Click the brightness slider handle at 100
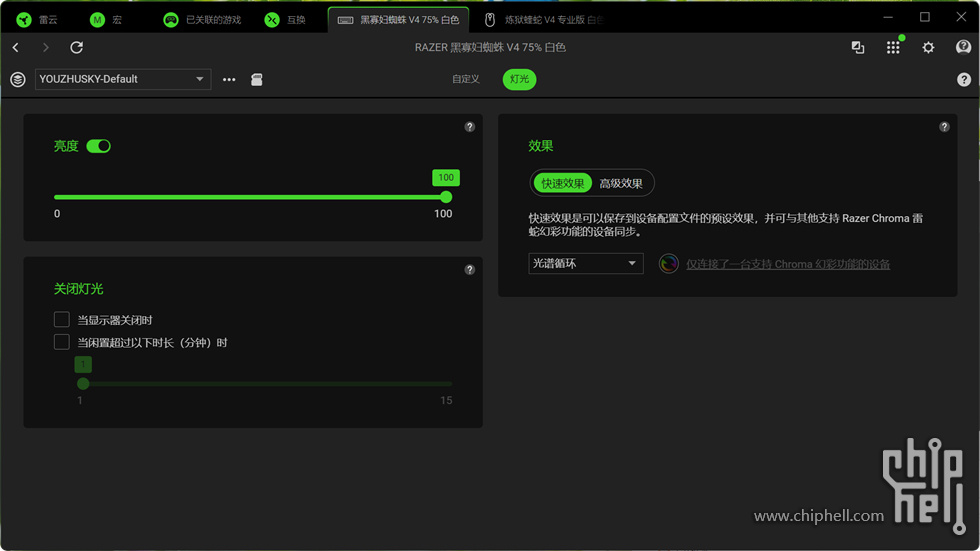The width and height of the screenshot is (980, 551). pos(446,197)
